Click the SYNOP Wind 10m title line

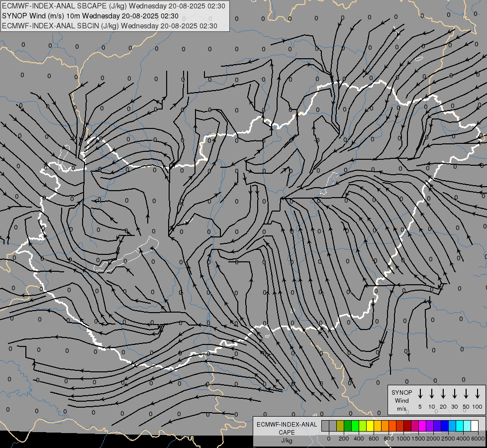90,16
